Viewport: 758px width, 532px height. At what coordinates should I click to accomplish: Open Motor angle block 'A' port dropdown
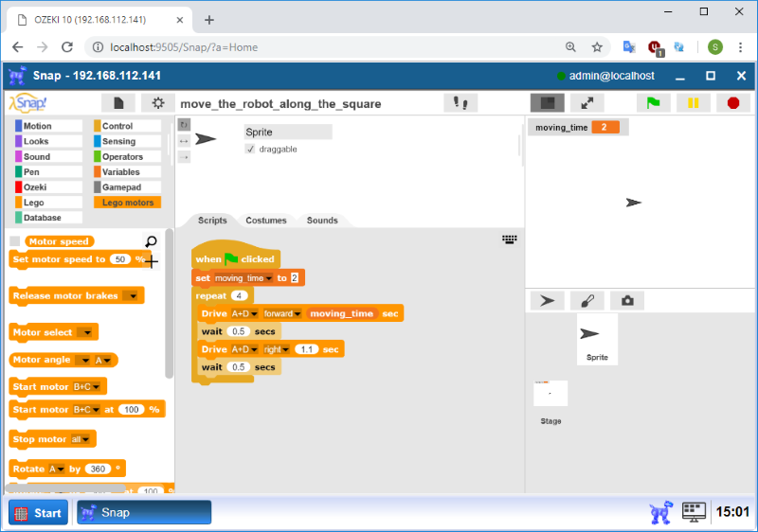(103, 360)
